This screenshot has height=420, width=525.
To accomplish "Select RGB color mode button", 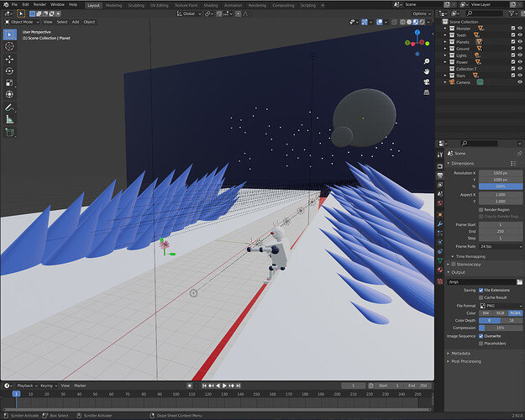I will [x=501, y=313].
